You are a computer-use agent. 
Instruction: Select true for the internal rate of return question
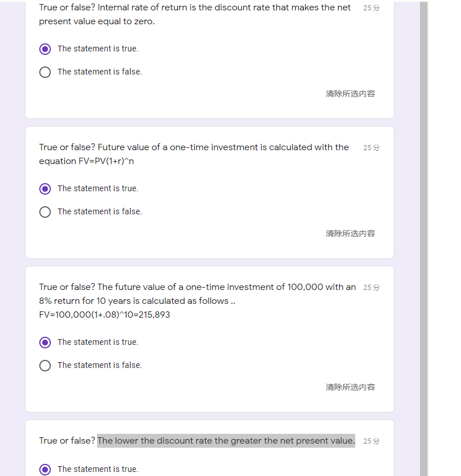(x=45, y=49)
